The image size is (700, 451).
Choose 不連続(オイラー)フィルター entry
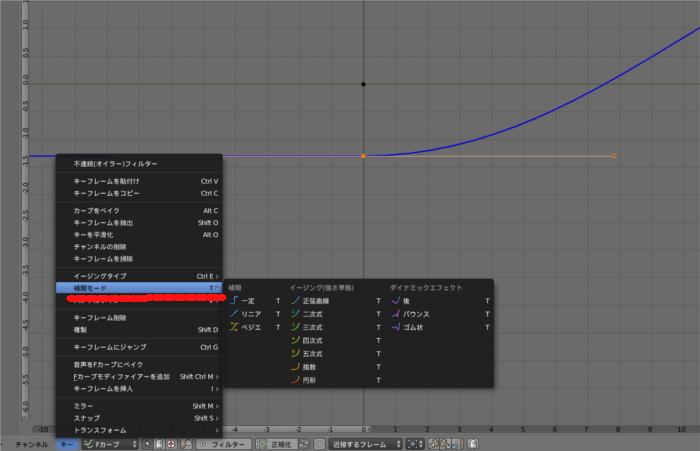pos(139,164)
